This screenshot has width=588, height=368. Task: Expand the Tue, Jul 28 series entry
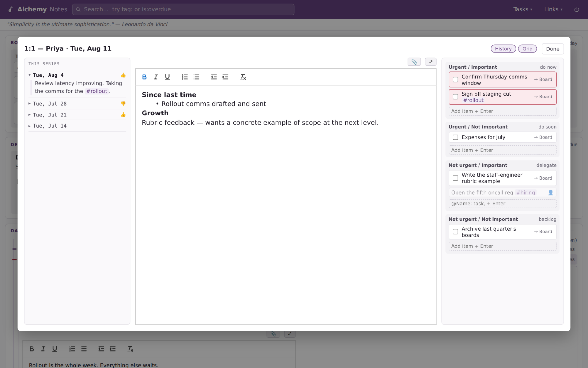click(30, 104)
